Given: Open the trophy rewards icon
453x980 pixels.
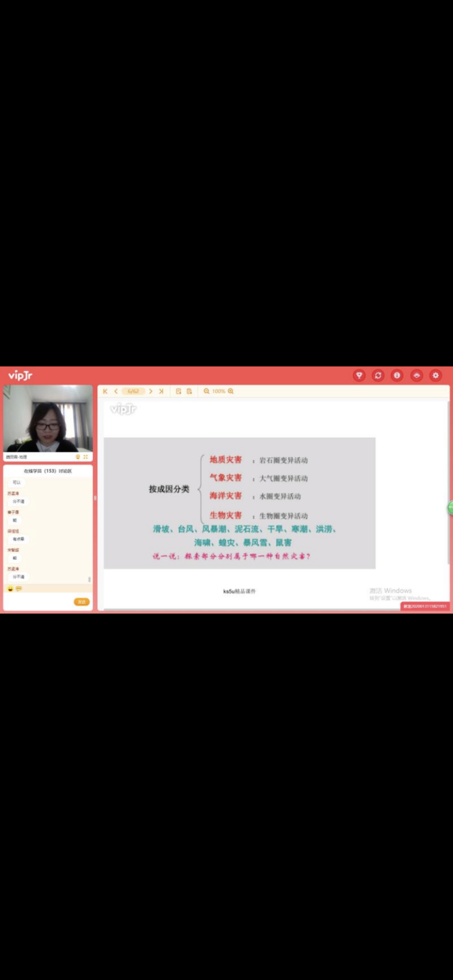Looking at the screenshot, I should (x=359, y=376).
